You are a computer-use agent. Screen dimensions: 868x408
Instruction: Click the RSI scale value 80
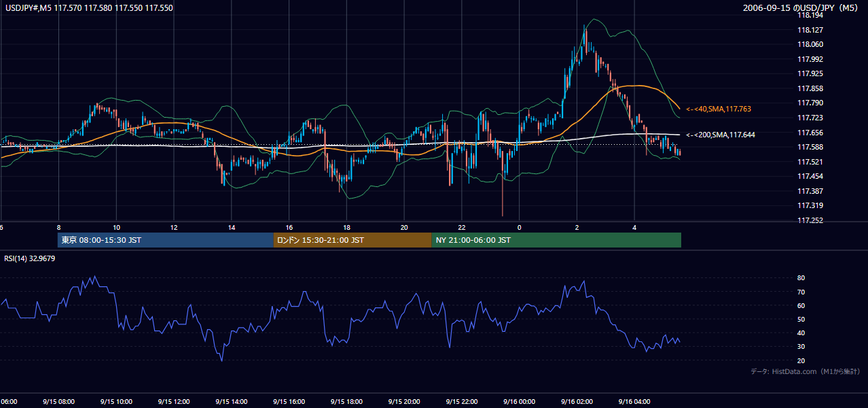801,278
